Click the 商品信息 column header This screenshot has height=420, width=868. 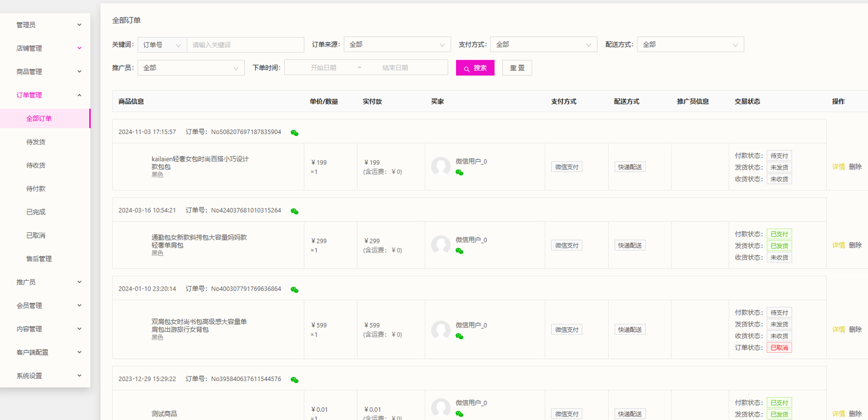tap(131, 102)
